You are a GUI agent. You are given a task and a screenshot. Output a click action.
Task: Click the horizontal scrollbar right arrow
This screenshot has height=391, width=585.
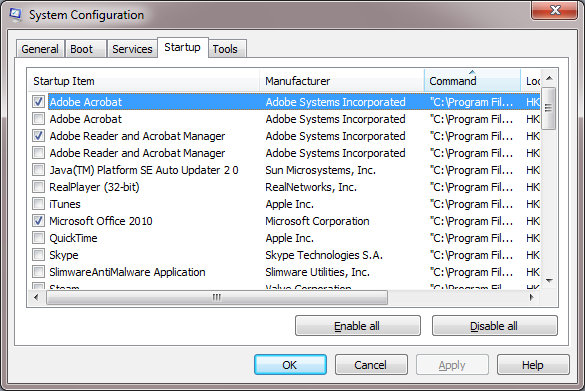pos(532,297)
